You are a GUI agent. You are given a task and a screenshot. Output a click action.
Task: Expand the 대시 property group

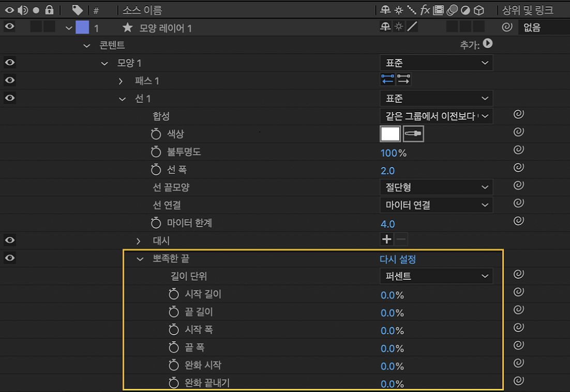138,239
